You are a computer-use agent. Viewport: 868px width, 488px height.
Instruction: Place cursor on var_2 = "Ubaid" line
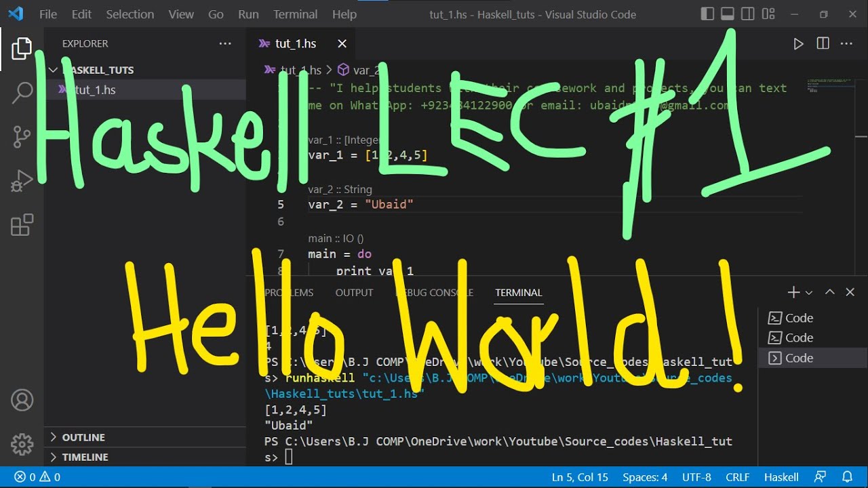tap(361, 204)
